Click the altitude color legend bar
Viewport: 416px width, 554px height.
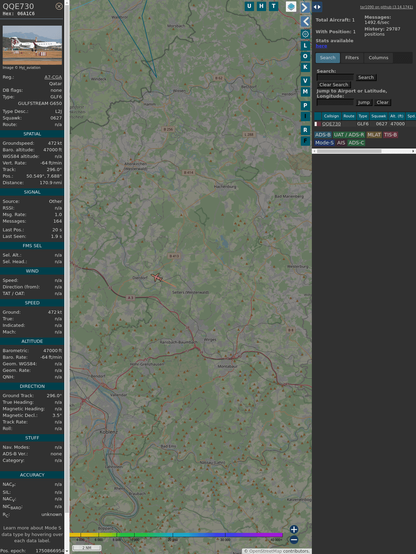pos(176,535)
